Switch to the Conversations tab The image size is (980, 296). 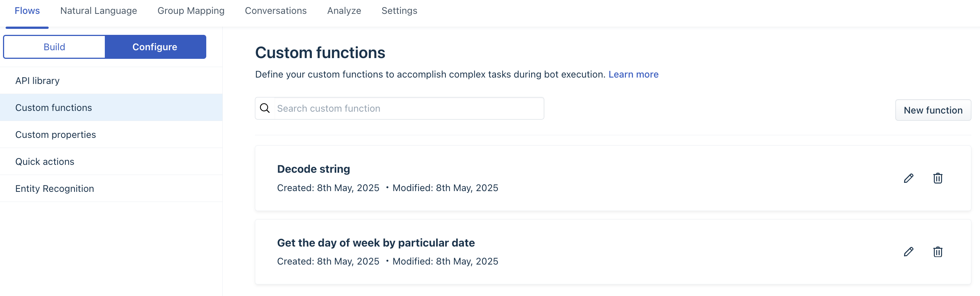tap(276, 10)
